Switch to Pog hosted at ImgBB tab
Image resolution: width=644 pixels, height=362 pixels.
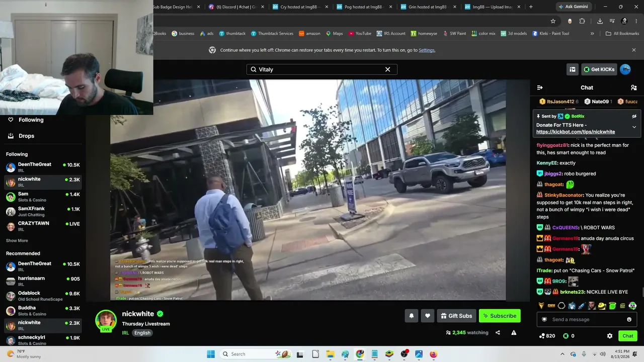[x=364, y=7]
